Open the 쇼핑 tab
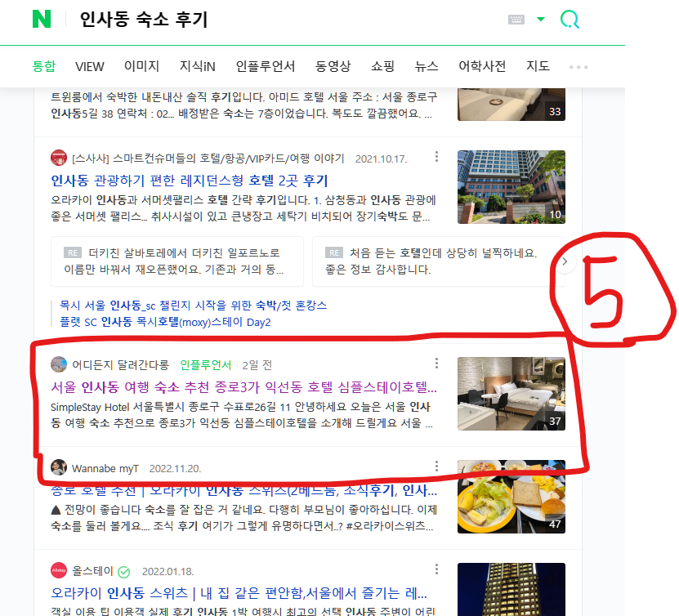The height and width of the screenshot is (616, 679). (x=382, y=66)
